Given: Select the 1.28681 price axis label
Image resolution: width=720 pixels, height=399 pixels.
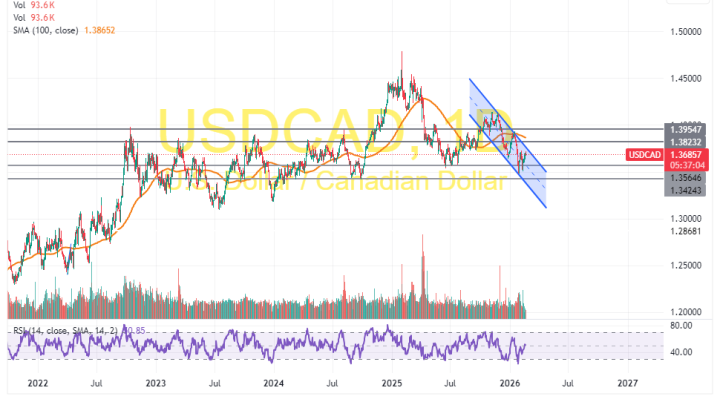Looking at the screenshot, I should (x=686, y=231).
